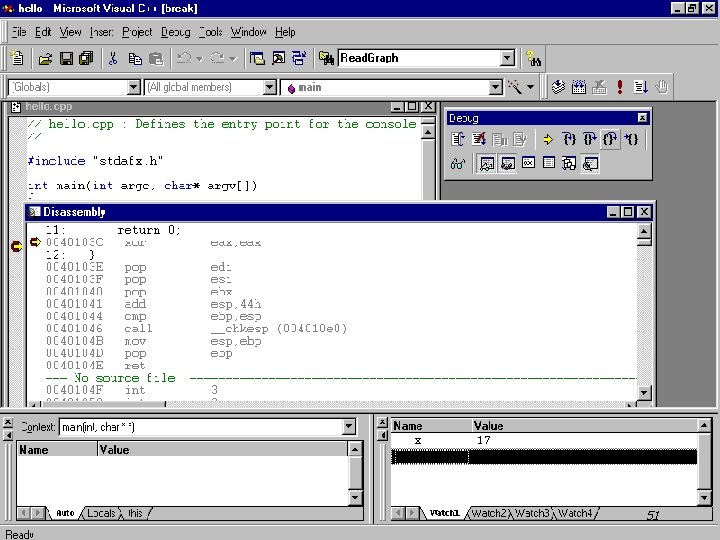Click the Paste clipboard icon
This screenshot has width=720, height=540.
click(x=156, y=59)
